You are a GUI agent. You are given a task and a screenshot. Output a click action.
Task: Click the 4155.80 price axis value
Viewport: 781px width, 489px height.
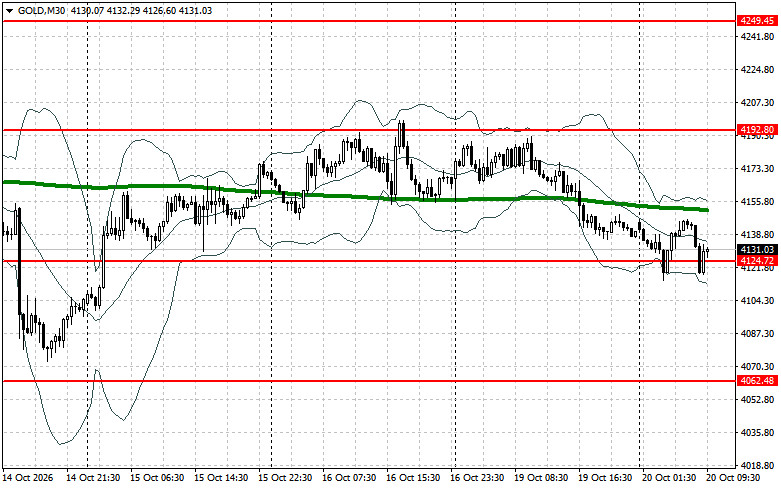click(757, 202)
